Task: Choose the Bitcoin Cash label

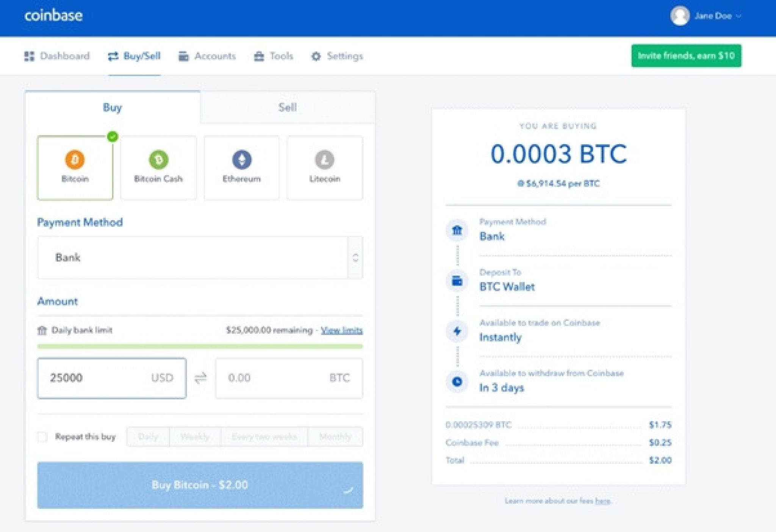Action: click(x=158, y=179)
